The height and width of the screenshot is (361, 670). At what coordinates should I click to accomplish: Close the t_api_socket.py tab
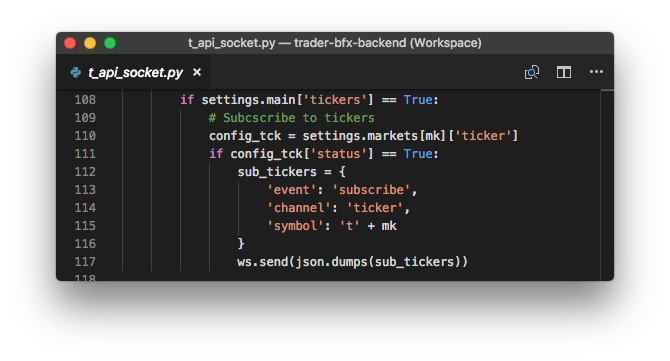[197, 72]
